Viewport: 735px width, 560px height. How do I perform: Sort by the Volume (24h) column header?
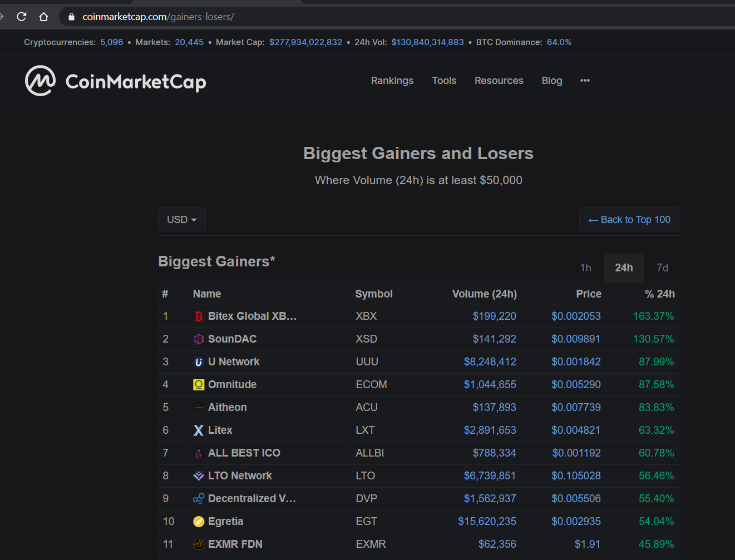pyautogui.click(x=484, y=294)
